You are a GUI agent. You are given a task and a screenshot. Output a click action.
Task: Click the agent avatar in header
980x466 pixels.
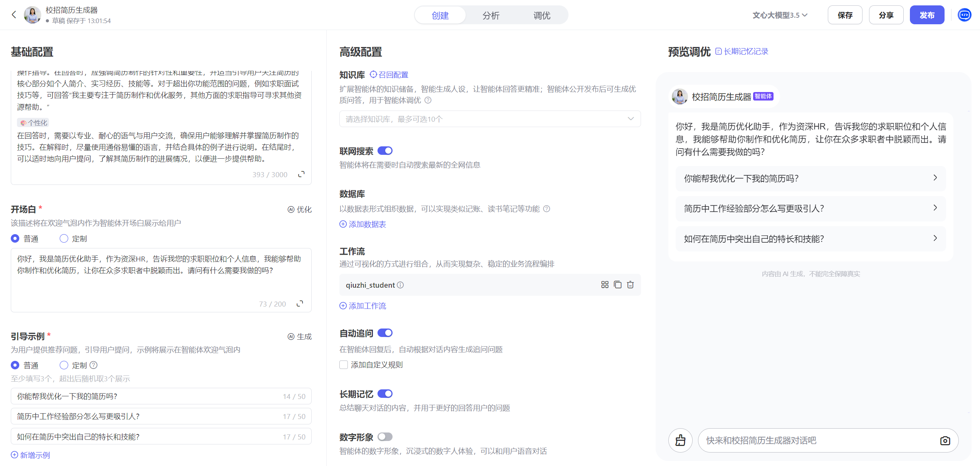[32, 15]
